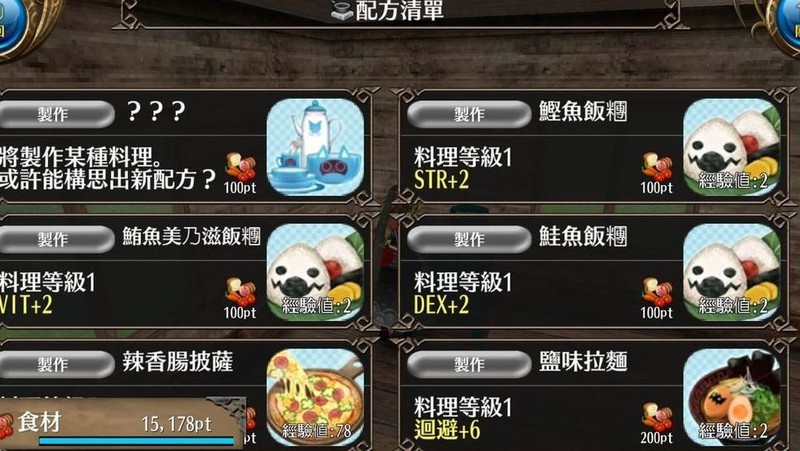Select the 鮪魚美乃滋飯糰 rice ball icon

(x=315, y=272)
